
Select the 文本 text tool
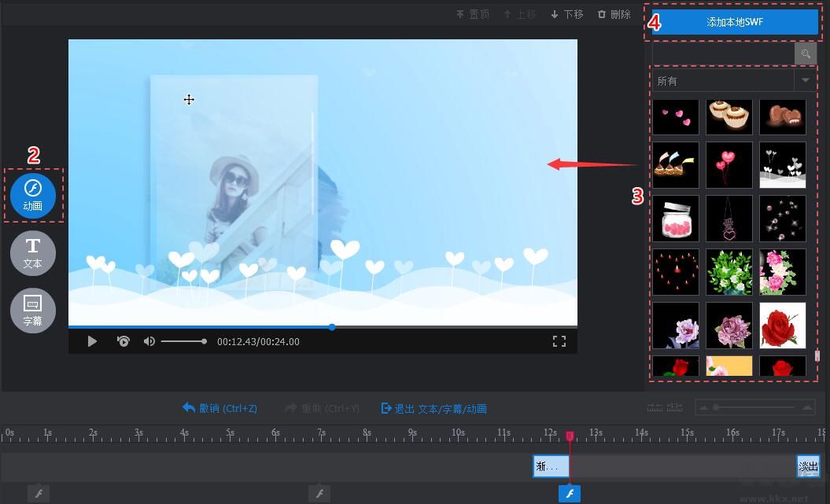(33, 252)
